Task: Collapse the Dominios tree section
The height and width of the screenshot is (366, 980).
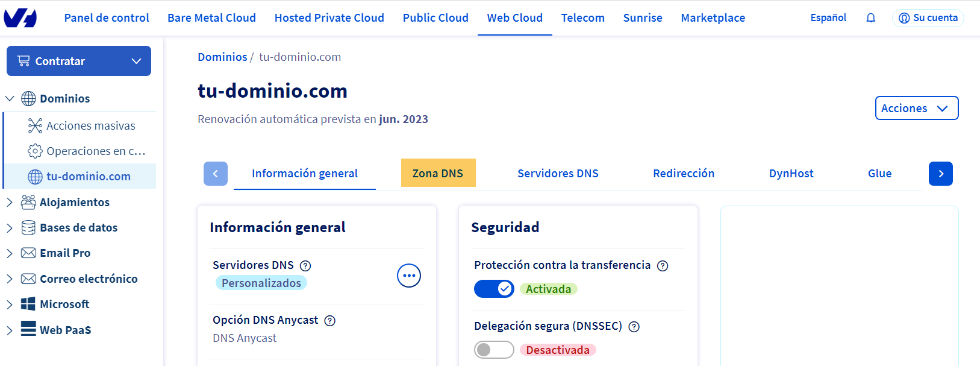Action: pos(10,98)
